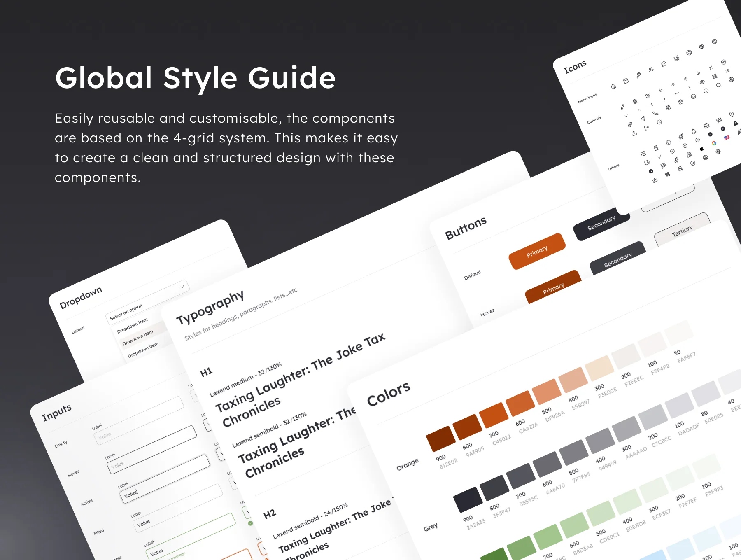The image size is (741, 560).
Task: Pick the Grey 500 swatch 7F7F85
Action: [x=573, y=452]
